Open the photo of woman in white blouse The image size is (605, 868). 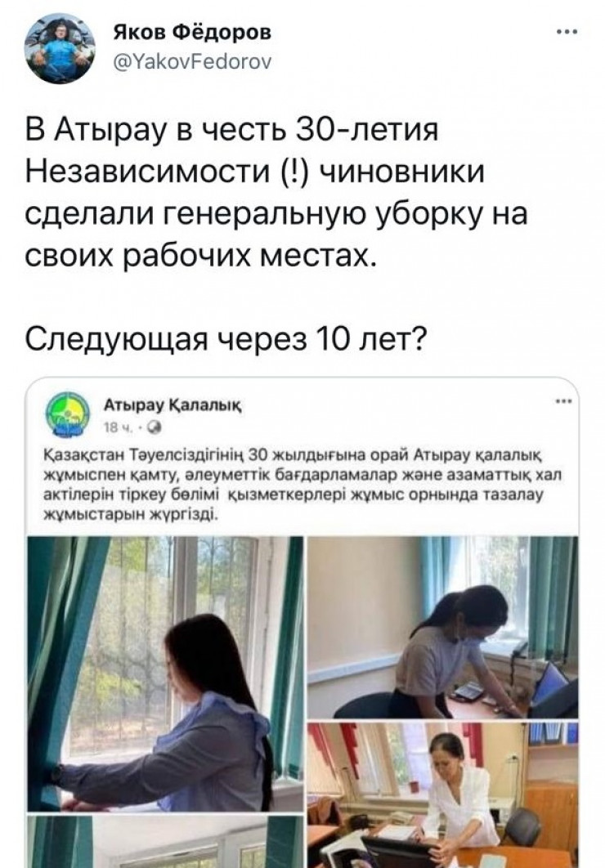[442, 795]
